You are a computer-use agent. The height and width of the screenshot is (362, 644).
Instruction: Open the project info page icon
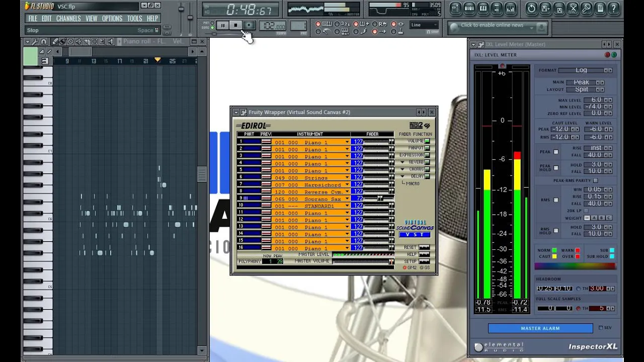coord(600,8)
